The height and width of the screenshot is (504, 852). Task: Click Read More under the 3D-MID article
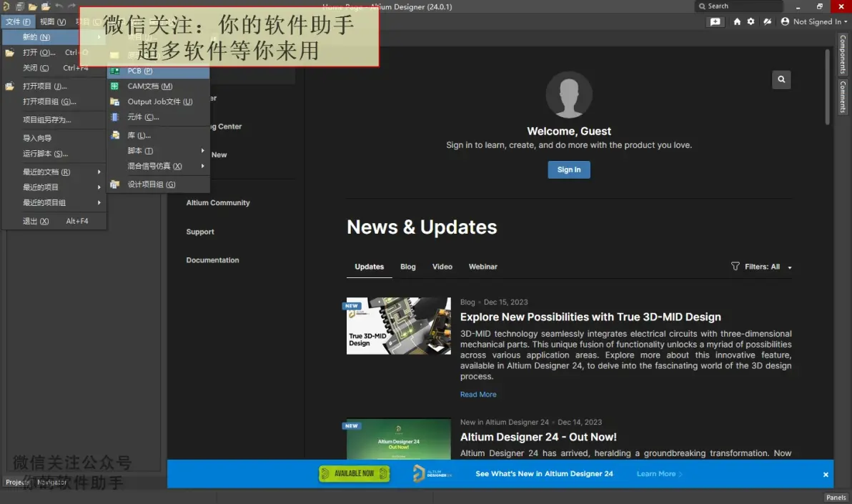478,394
